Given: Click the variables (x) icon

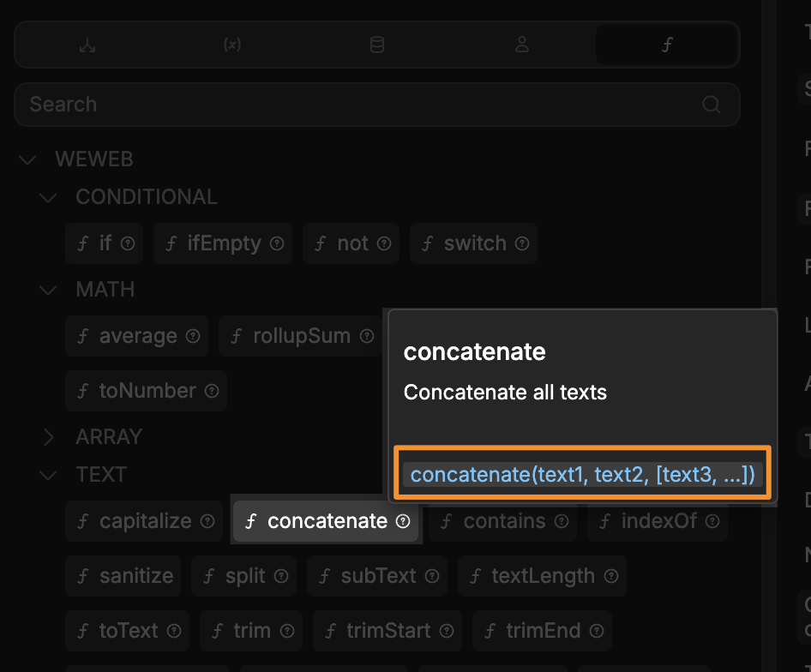Looking at the screenshot, I should coord(231,44).
